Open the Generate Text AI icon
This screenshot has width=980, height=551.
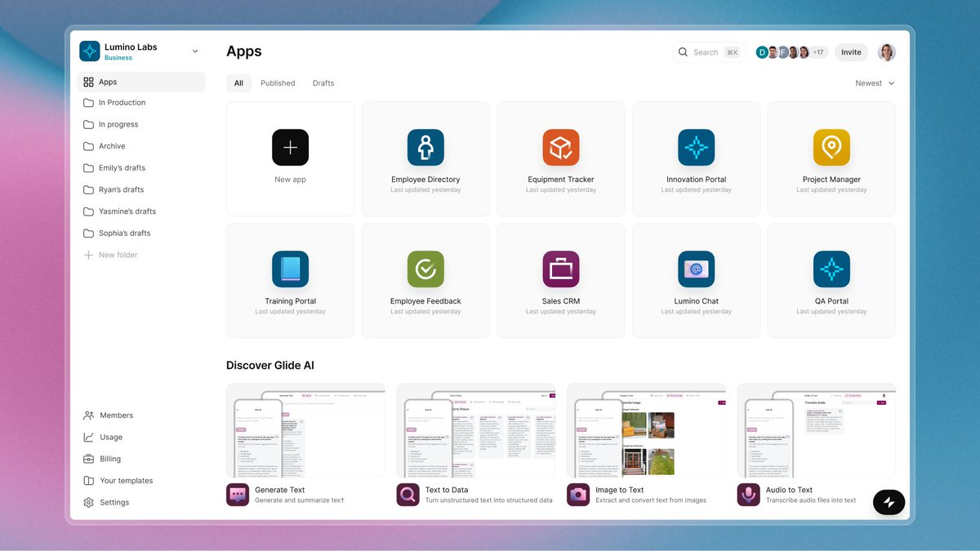coord(236,495)
